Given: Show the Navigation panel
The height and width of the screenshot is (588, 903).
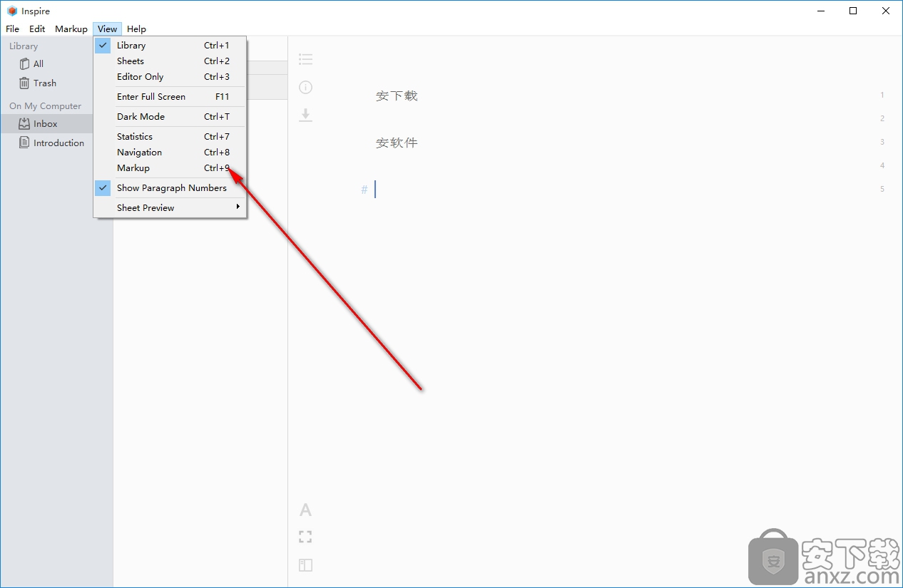Looking at the screenshot, I should [170, 152].
